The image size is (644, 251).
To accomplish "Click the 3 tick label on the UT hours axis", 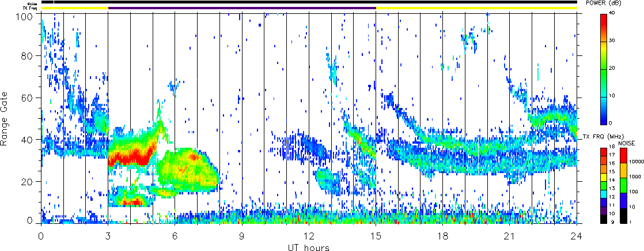I will coord(108,236).
